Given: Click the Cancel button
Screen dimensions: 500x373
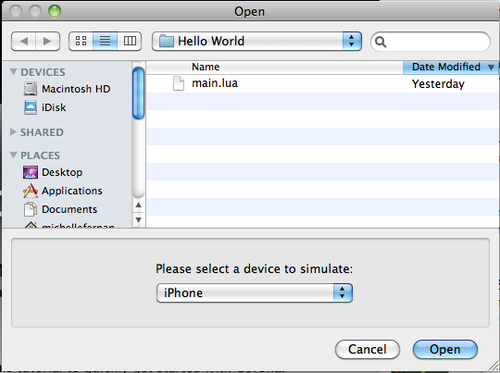Looking at the screenshot, I should tap(367, 349).
